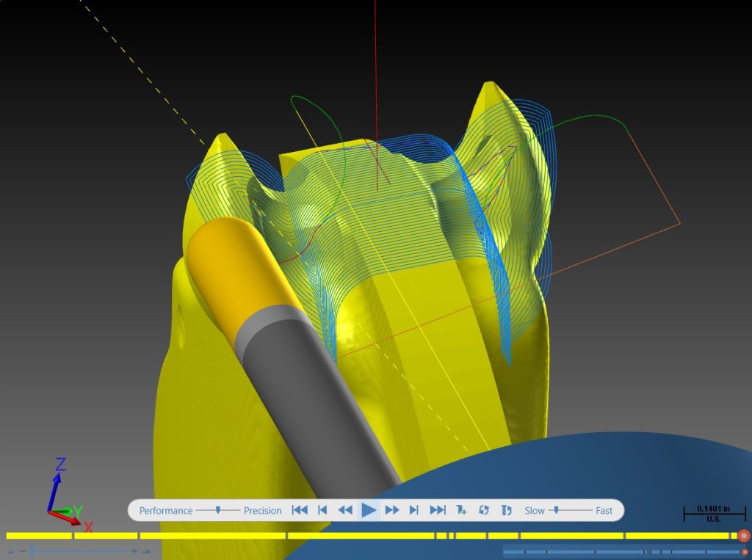The width and height of the screenshot is (752, 560).
Task: Skip to the end of the simulation
Action: (x=438, y=510)
